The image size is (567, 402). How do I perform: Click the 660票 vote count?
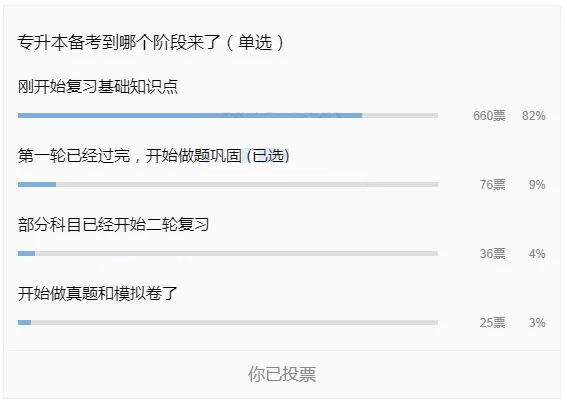click(489, 116)
